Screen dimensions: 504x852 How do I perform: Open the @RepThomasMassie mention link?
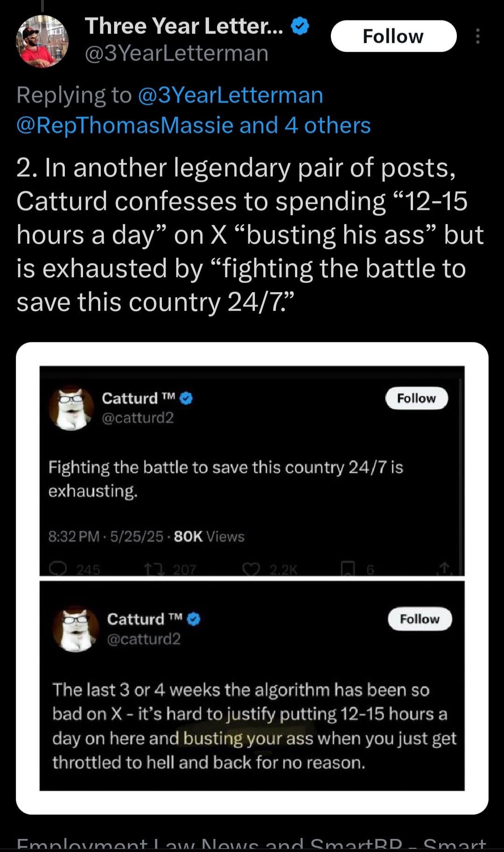[x=125, y=126]
